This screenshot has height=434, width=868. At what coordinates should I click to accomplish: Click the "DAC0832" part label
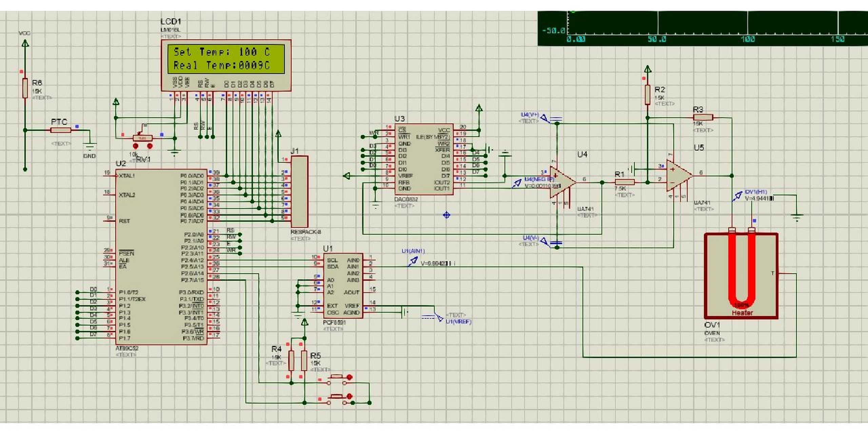pyautogui.click(x=406, y=199)
